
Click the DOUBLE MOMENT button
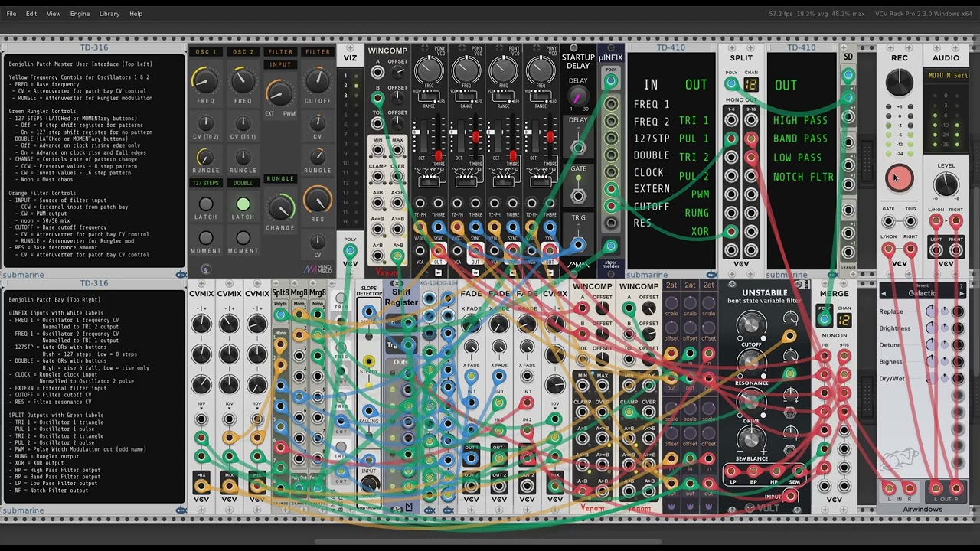tap(243, 238)
